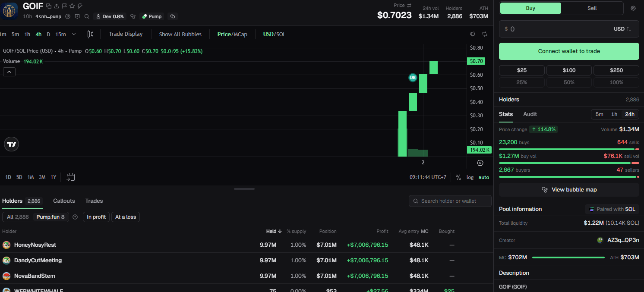644x292 pixels.
Task: Toggle auto scale on the chart
Action: click(x=484, y=177)
